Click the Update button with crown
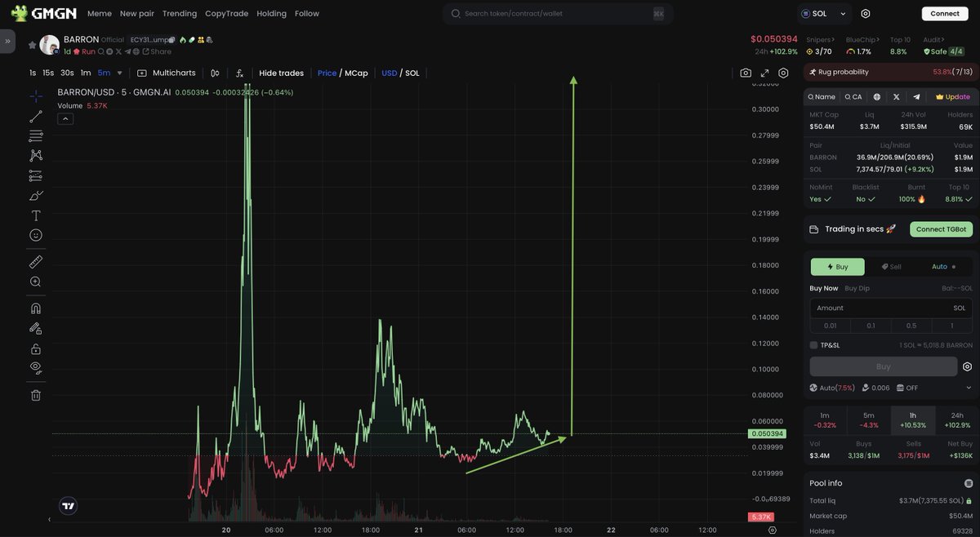This screenshot has height=537, width=980. [x=953, y=96]
